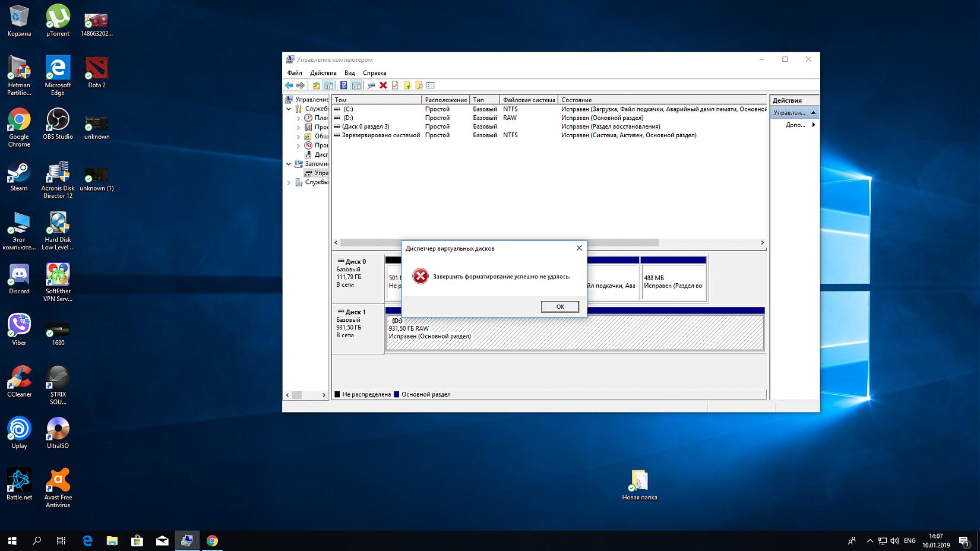Sort volumes by Файловая система column header
The height and width of the screenshot is (551, 980).
click(529, 100)
